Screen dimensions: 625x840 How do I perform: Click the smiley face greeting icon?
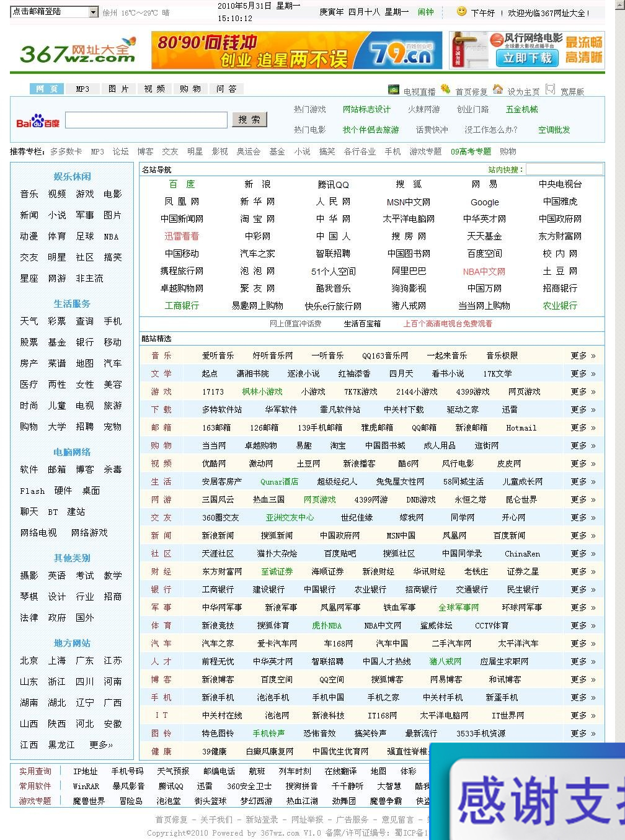pos(461,11)
